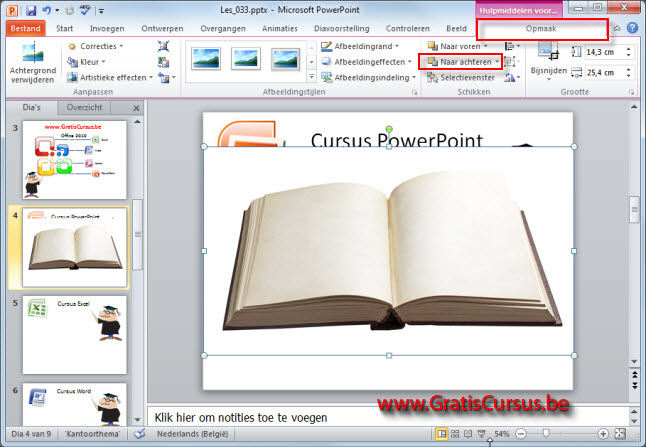Start slideshow from status bar icon
The image size is (646, 447).
point(481,434)
